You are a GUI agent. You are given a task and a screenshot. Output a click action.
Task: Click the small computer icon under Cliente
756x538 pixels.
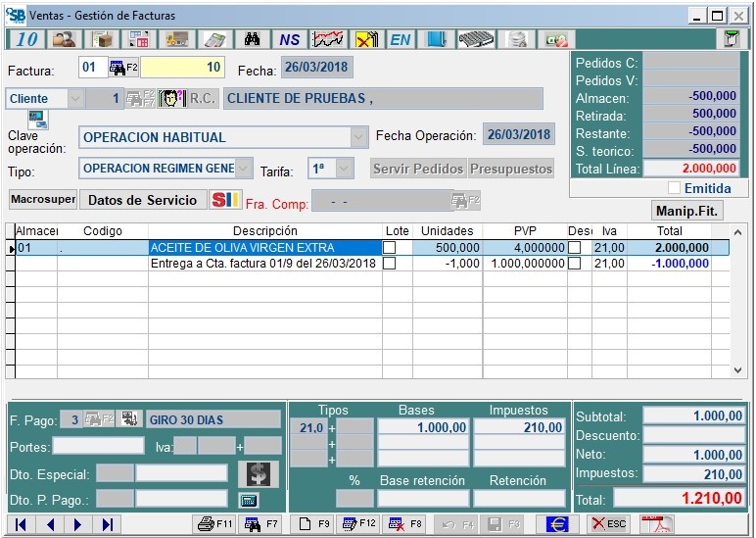pyautogui.click(x=38, y=120)
